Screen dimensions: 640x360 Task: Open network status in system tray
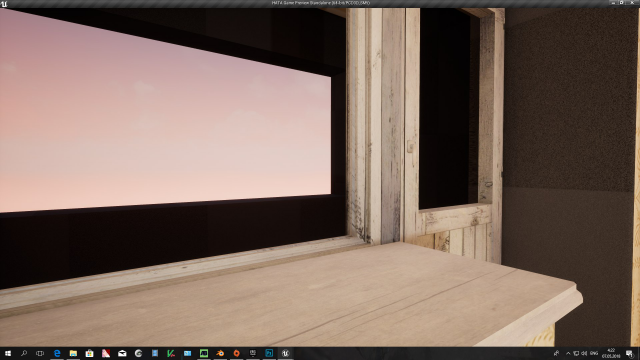coord(576,353)
